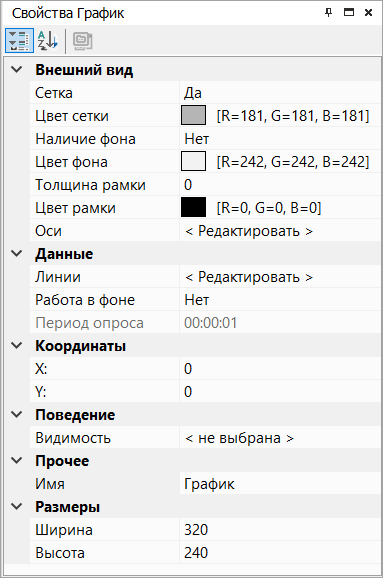The height and width of the screenshot is (578, 383).
Task: Pin the Свойства График panel
Action: click(x=328, y=13)
